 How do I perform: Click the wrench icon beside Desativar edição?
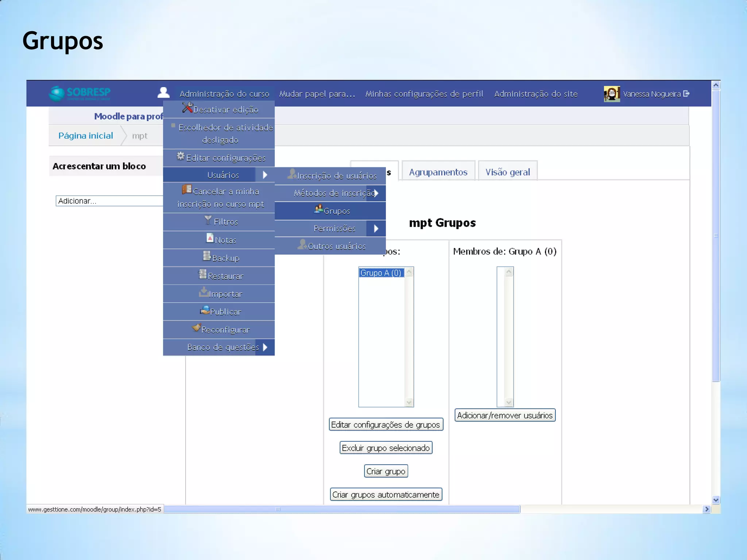pos(187,108)
